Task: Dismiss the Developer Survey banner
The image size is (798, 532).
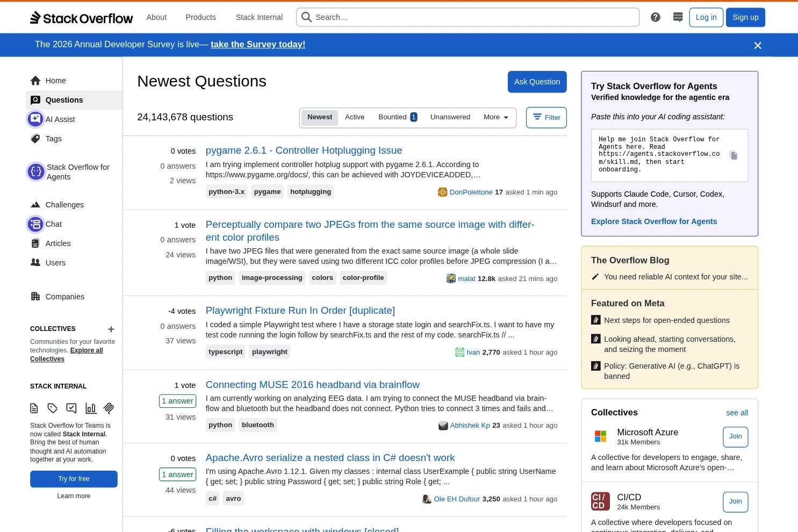Action: 758,46
